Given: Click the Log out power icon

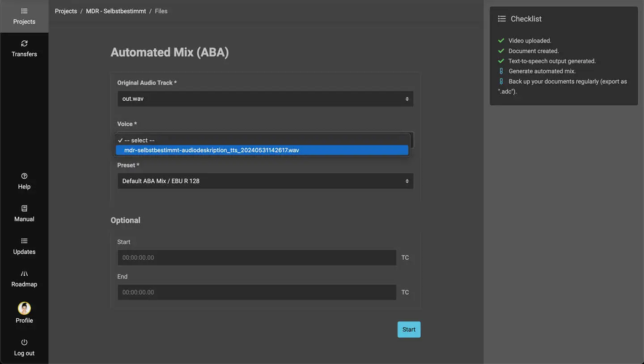Looking at the screenshot, I should [x=24, y=343].
